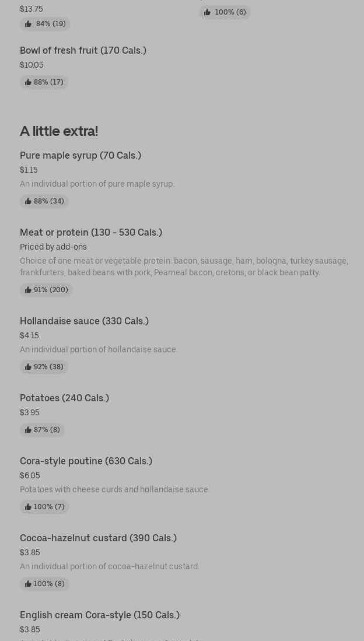This screenshot has height=641, width=364.
Task: Click thumbs-up icon beside Potatoes 87% rating
Action: tap(28, 430)
